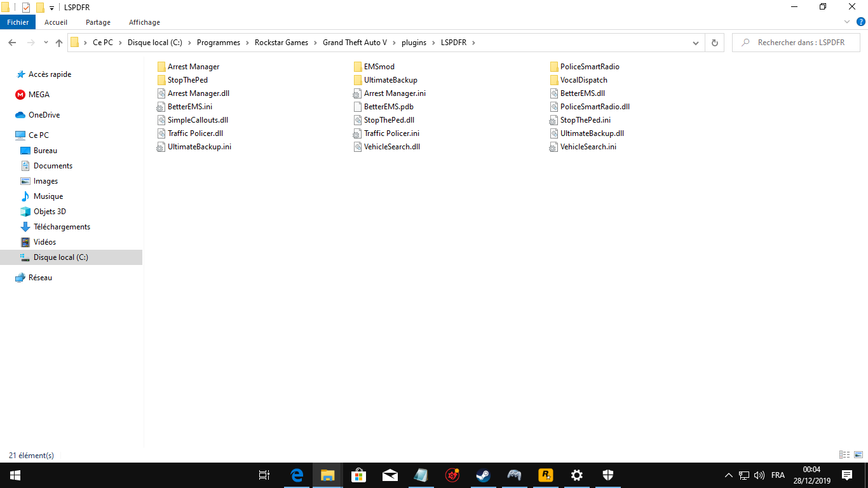The image size is (868, 488).
Task: Open the Fichier menu tab
Action: (x=18, y=22)
